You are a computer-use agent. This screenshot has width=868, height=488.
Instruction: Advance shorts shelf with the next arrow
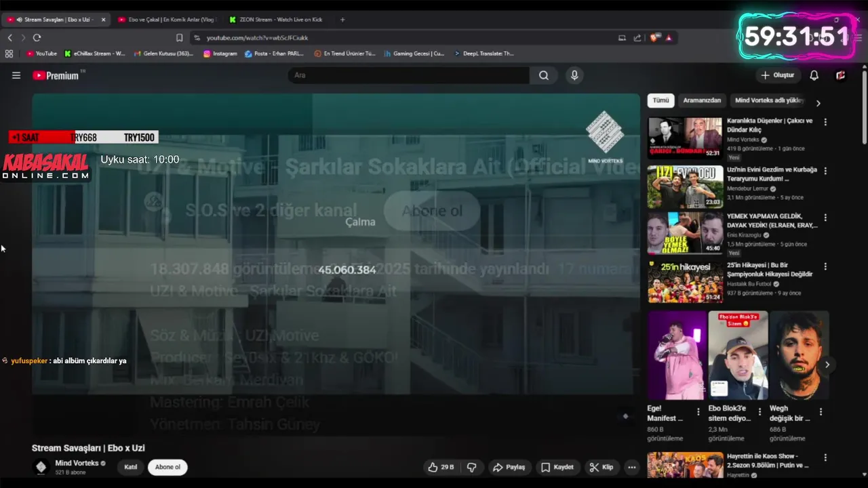pos(827,365)
